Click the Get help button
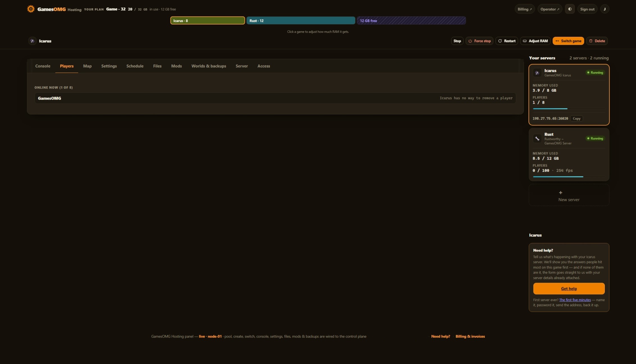The height and width of the screenshot is (364, 636). 569,288
